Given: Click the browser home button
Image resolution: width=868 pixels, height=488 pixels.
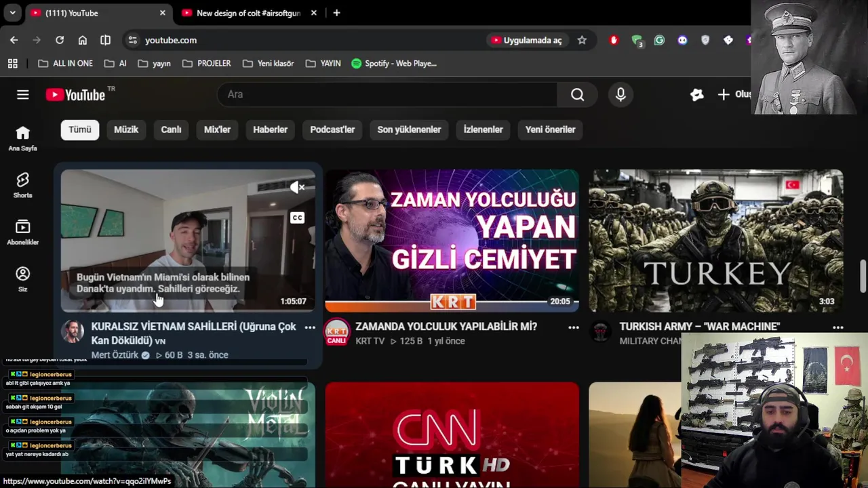Looking at the screenshot, I should (82, 40).
